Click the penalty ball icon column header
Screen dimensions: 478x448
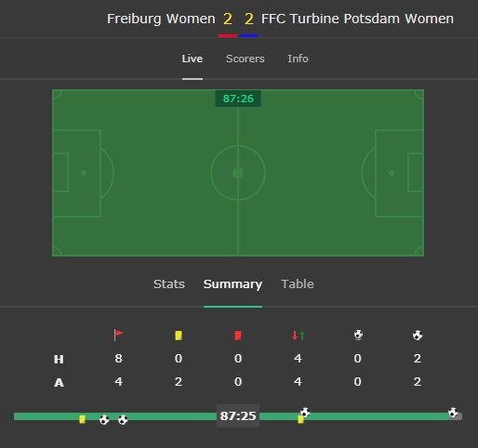[358, 335]
